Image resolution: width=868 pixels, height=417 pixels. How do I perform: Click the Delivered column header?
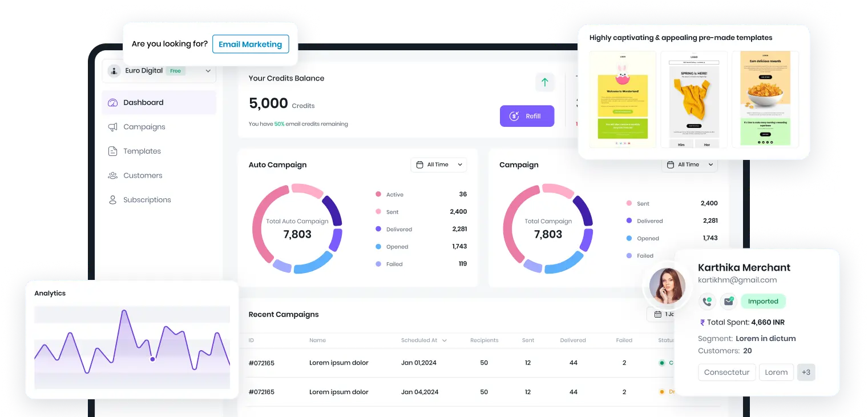[x=573, y=340]
